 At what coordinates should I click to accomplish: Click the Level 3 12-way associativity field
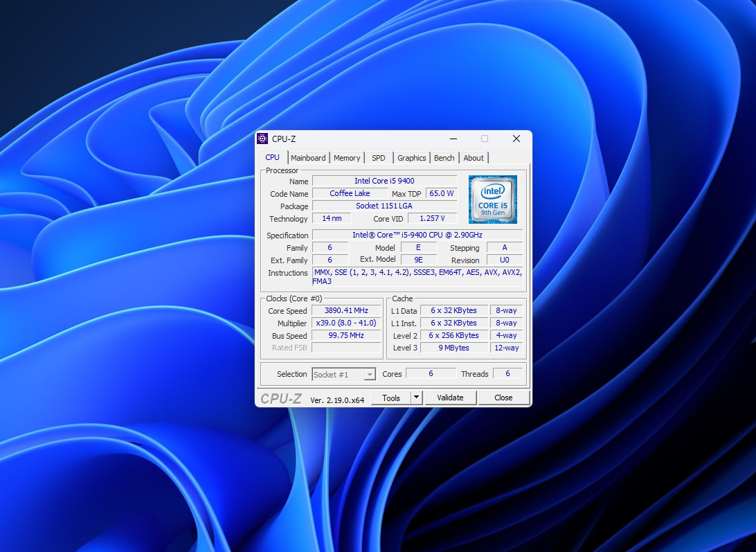tap(507, 348)
